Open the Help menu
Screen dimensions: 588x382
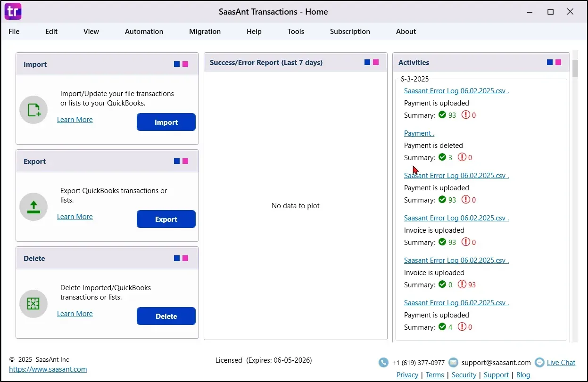click(x=254, y=32)
